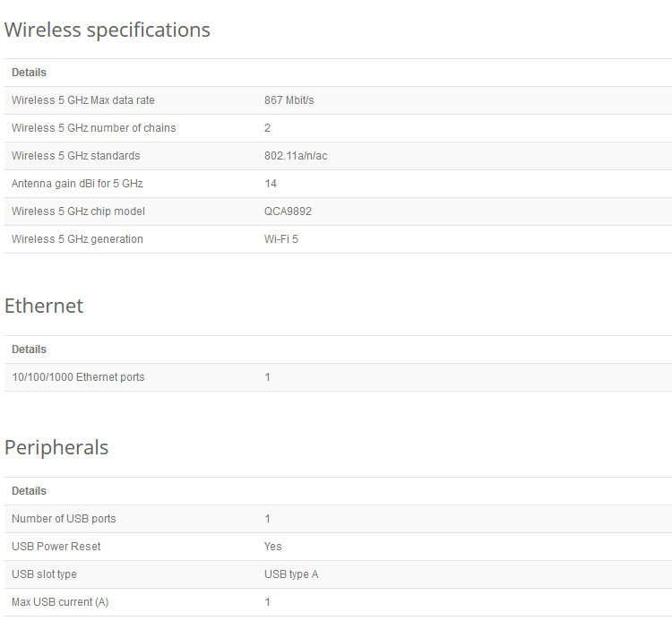Click the Max USB current (A) label
The height and width of the screenshot is (630, 672).
[60, 602]
